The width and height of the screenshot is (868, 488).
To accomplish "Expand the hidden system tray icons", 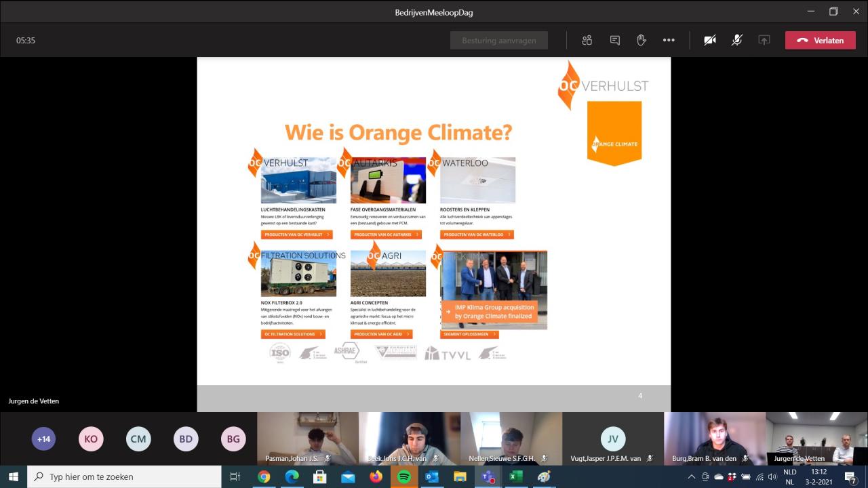I will [x=691, y=476].
